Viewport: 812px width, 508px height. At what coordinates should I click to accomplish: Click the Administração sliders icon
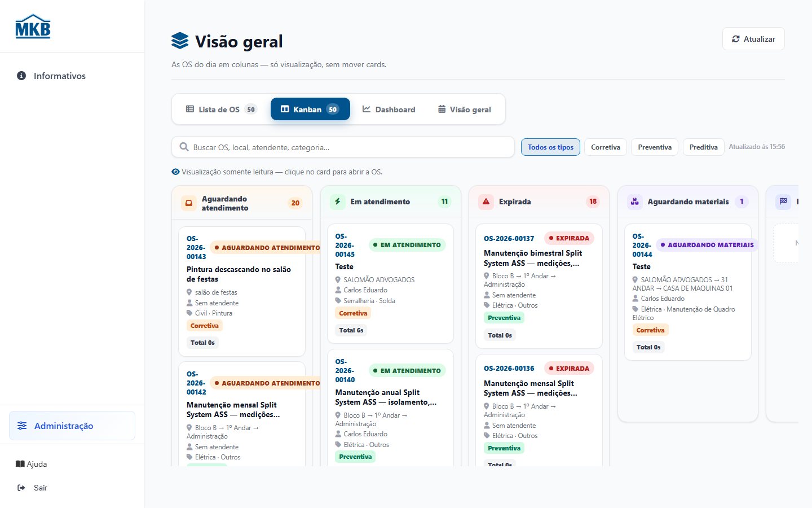[22, 426]
